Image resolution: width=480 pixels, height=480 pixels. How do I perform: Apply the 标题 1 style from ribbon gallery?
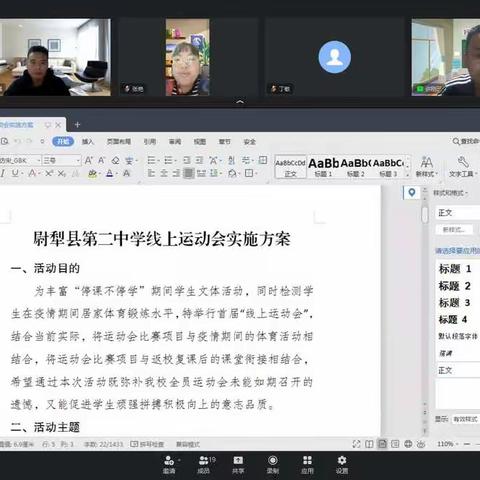(x=323, y=167)
